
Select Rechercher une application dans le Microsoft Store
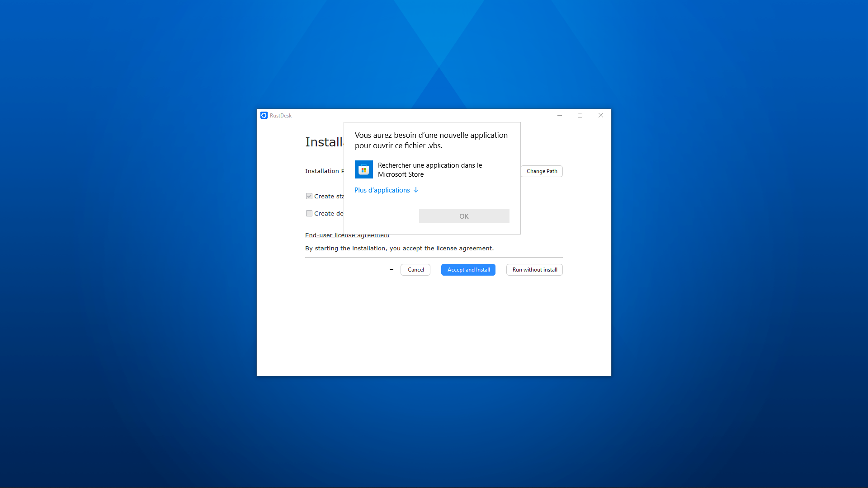[x=429, y=169]
